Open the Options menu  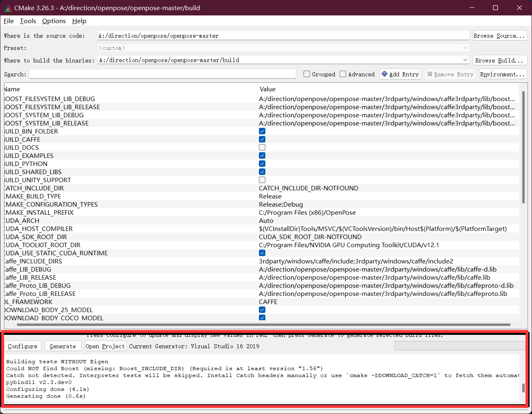click(54, 21)
